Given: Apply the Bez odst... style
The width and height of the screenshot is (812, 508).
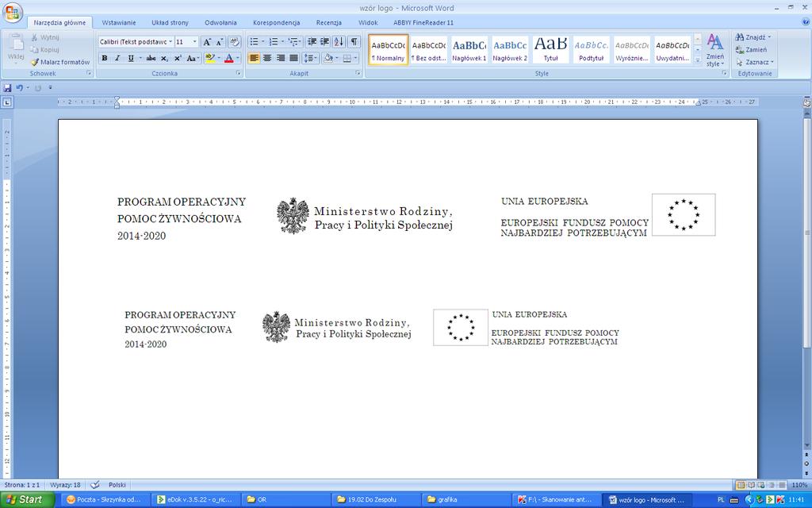Looking at the screenshot, I should [x=429, y=50].
